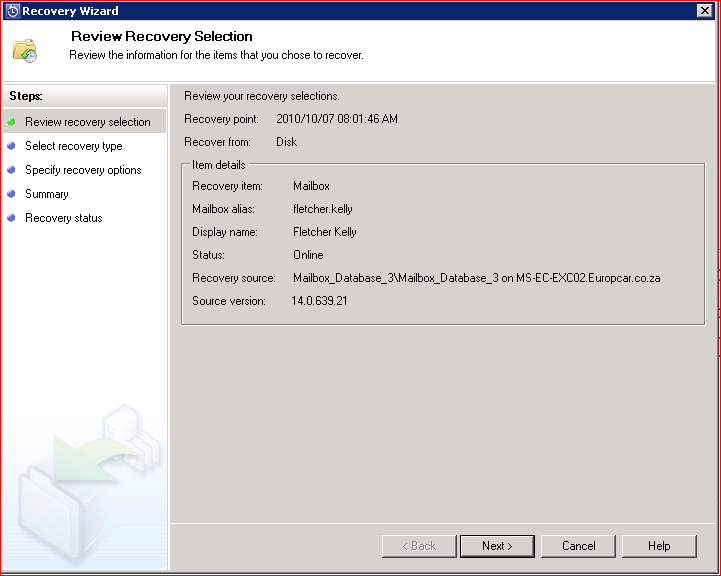The height and width of the screenshot is (576, 721).
Task: Click the bullet next to Recovery status
Action: click(12, 218)
